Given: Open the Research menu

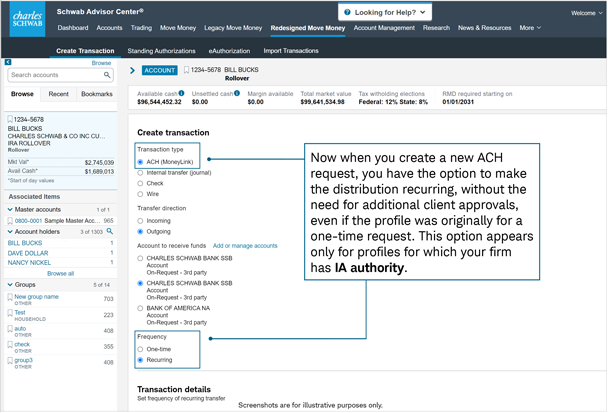Looking at the screenshot, I should click(436, 28).
